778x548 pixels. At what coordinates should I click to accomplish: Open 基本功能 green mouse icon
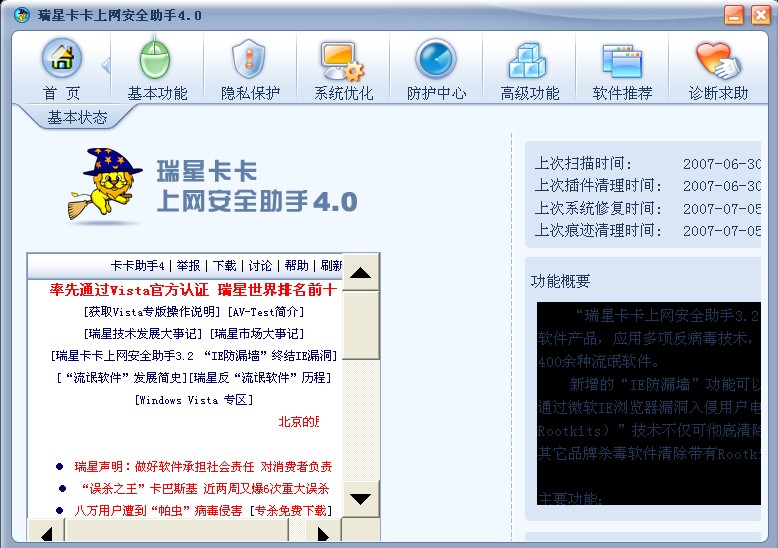click(x=155, y=59)
